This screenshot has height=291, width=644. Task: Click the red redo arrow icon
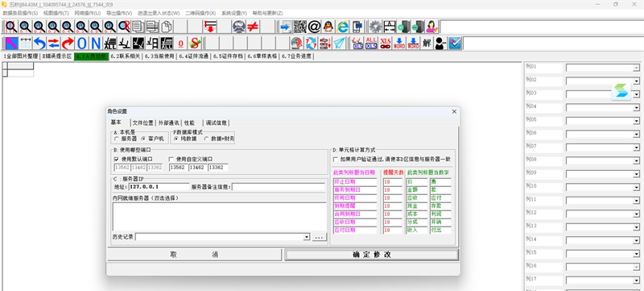[68, 44]
